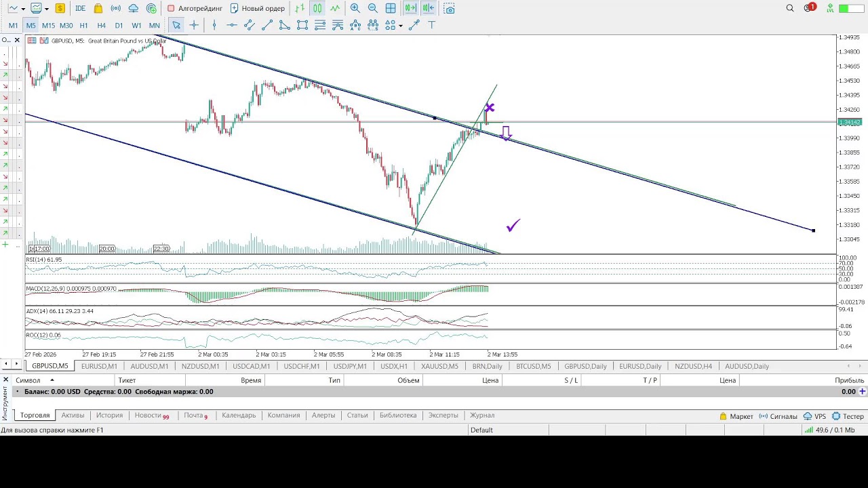The width and height of the screenshot is (868, 488).
Task: Select the H4 timeframe
Action: point(101,25)
